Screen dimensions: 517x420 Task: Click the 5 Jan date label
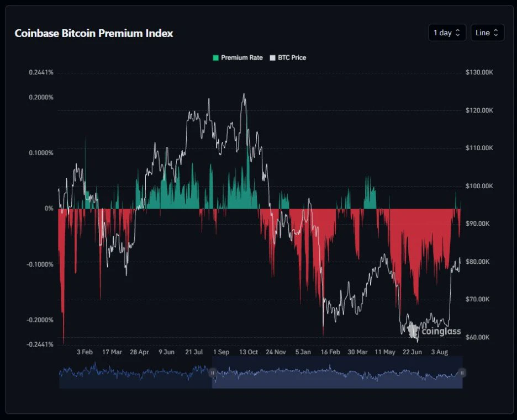click(303, 352)
